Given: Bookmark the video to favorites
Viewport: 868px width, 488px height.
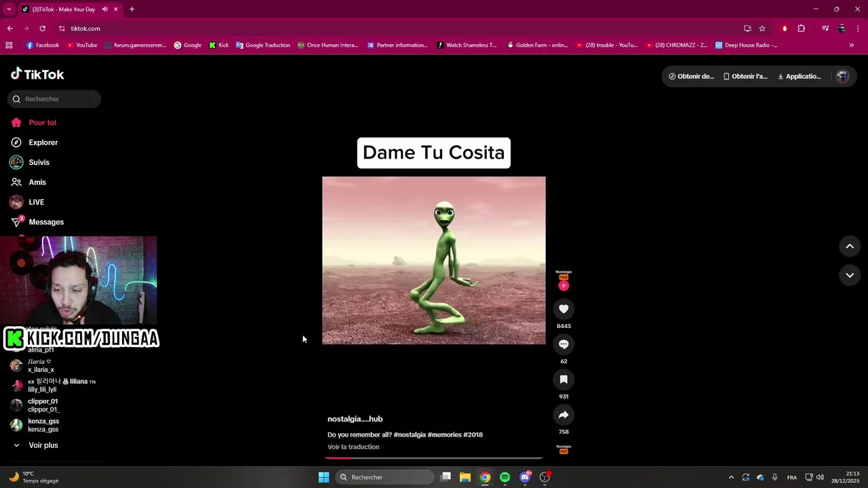Looking at the screenshot, I should point(564,380).
